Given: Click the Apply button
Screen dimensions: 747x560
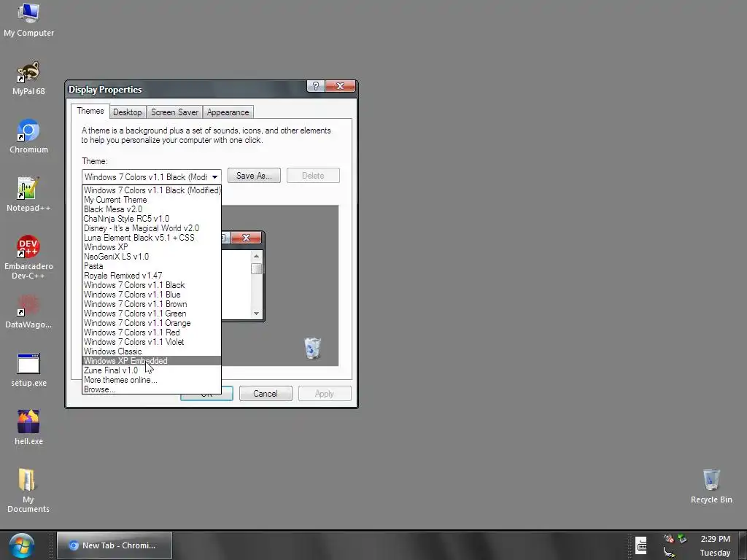Looking at the screenshot, I should pos(325,394).
